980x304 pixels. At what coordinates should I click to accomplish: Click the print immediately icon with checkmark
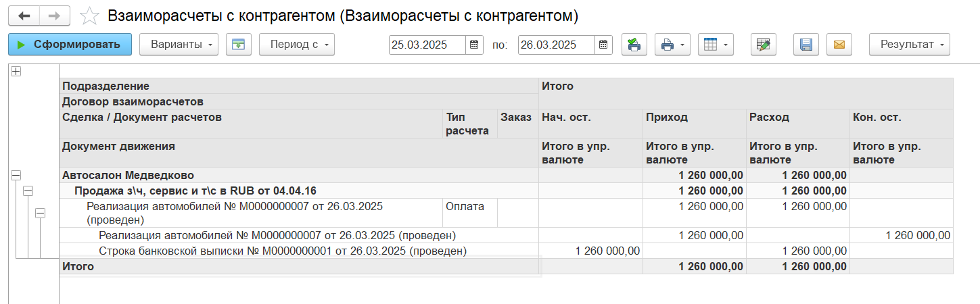(x=634, y=45)
